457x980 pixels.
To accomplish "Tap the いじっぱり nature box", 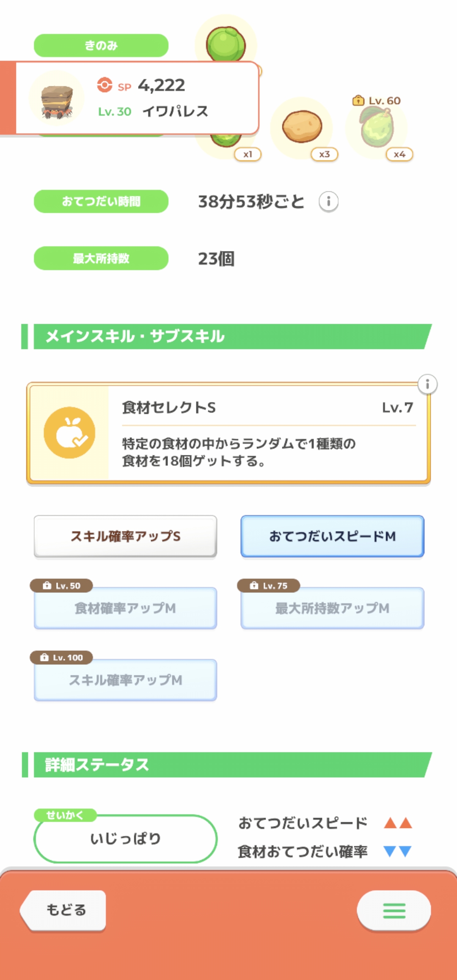I will [x=125, y=838].
